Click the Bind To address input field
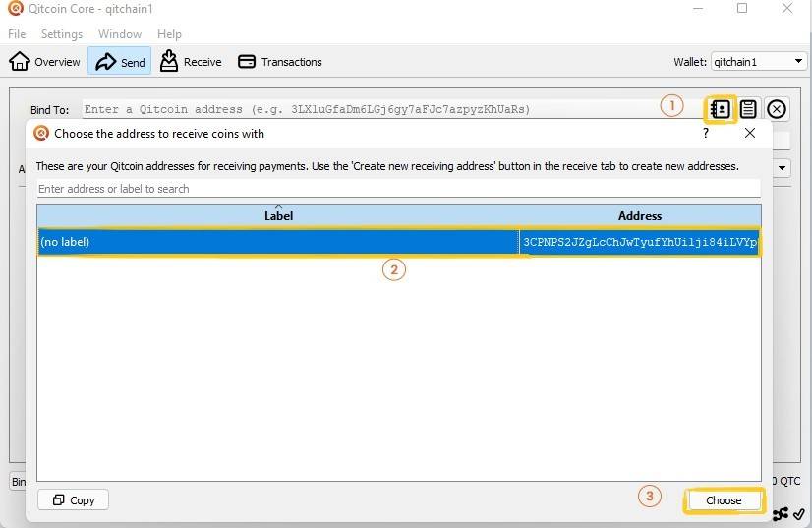The width and height of the screenshot is (812, 528). pos(392,109)
